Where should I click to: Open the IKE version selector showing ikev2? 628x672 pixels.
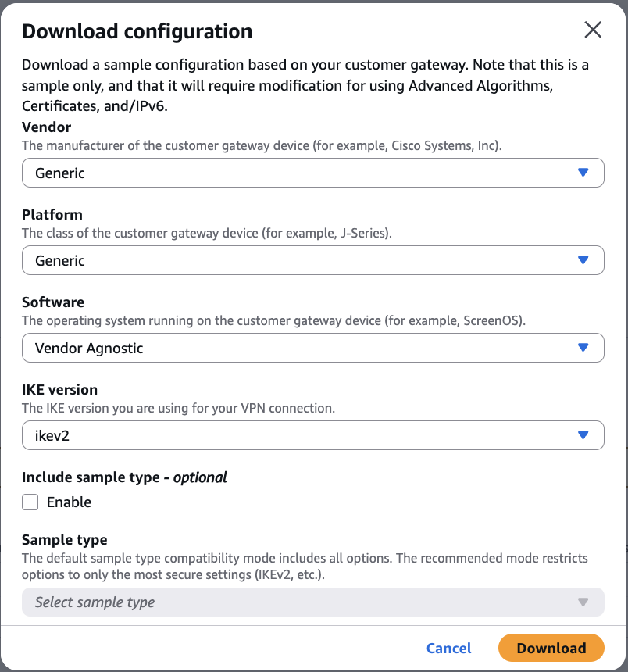point(312,435)
